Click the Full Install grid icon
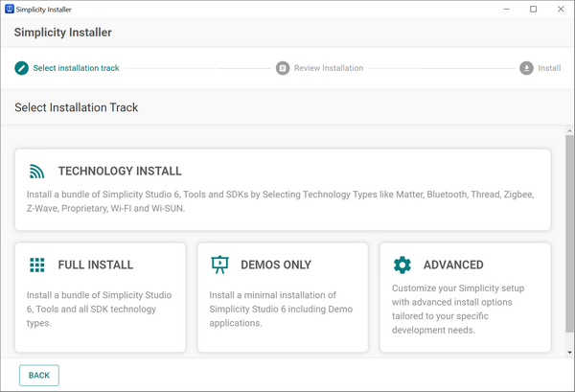The image size is (575, 392). [36, 265]
